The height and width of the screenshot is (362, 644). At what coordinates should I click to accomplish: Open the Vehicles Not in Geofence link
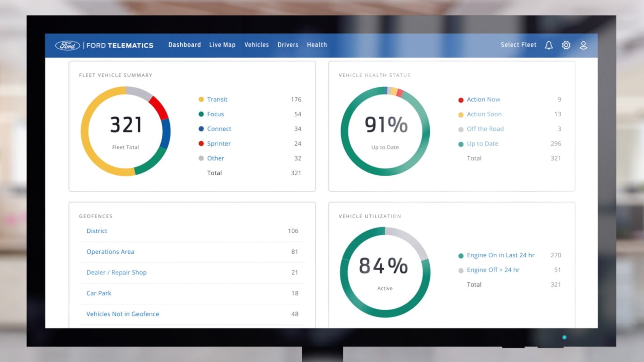pyautogui.click(x=123, y=314)
